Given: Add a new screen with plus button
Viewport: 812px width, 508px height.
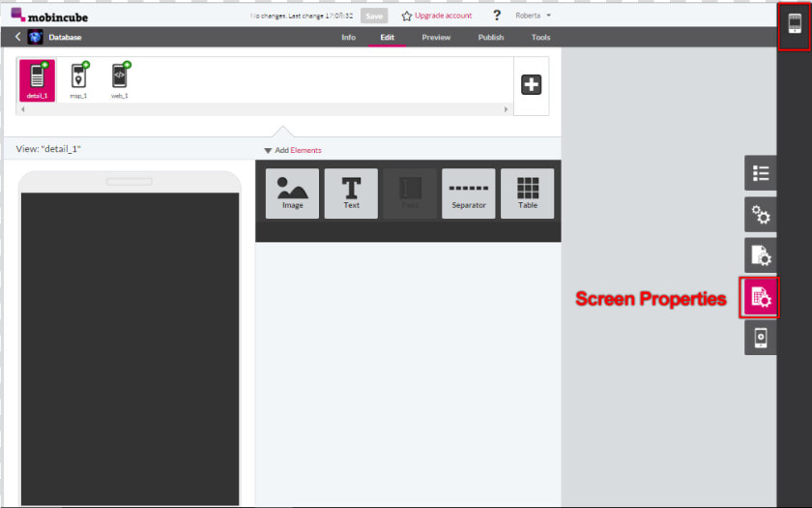Looking at the screenshot, I should [x=532, y=84].
